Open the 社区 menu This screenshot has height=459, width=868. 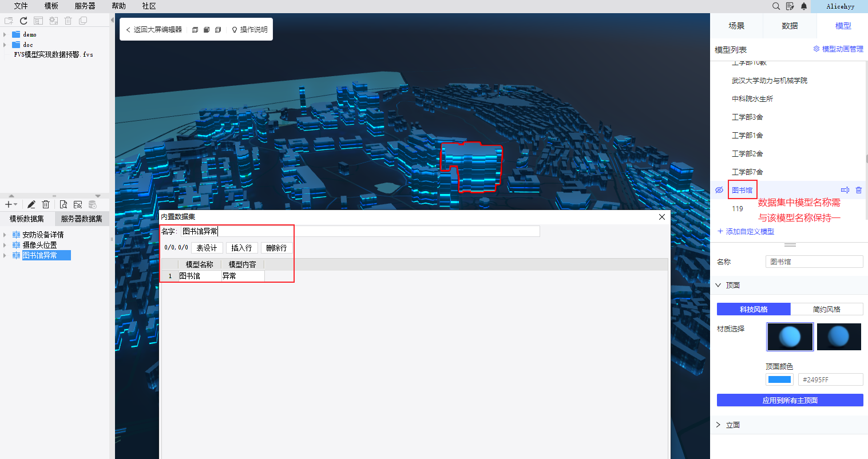pyautogui.click(x=149, y=6)
